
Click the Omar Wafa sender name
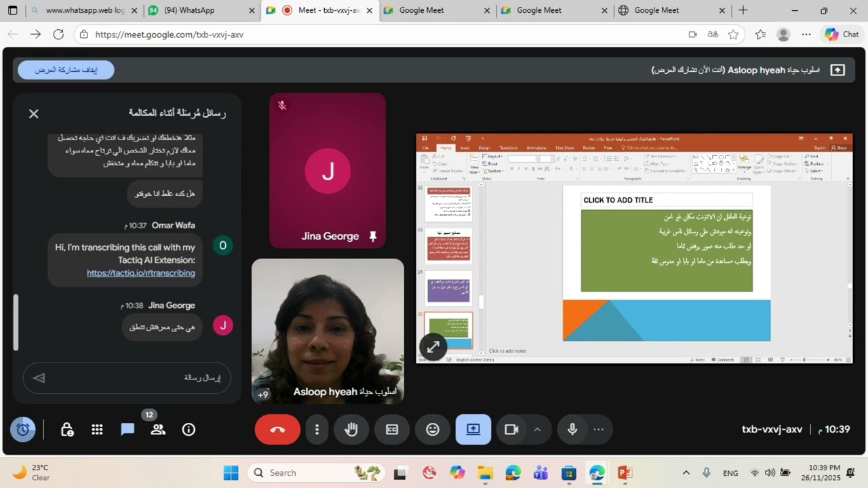click(x=174, y=225)
